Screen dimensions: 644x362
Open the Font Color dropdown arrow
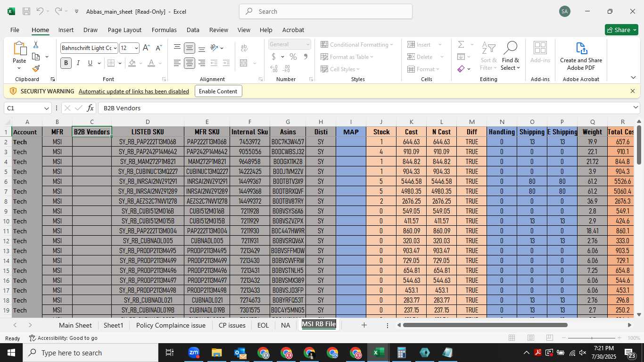click(x=160, y=63)
